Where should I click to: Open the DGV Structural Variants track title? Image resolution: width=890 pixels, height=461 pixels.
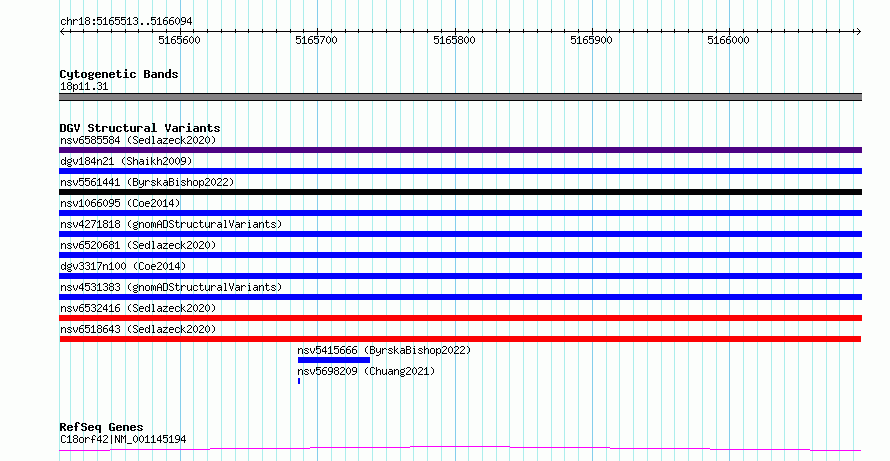pos(140,128)
